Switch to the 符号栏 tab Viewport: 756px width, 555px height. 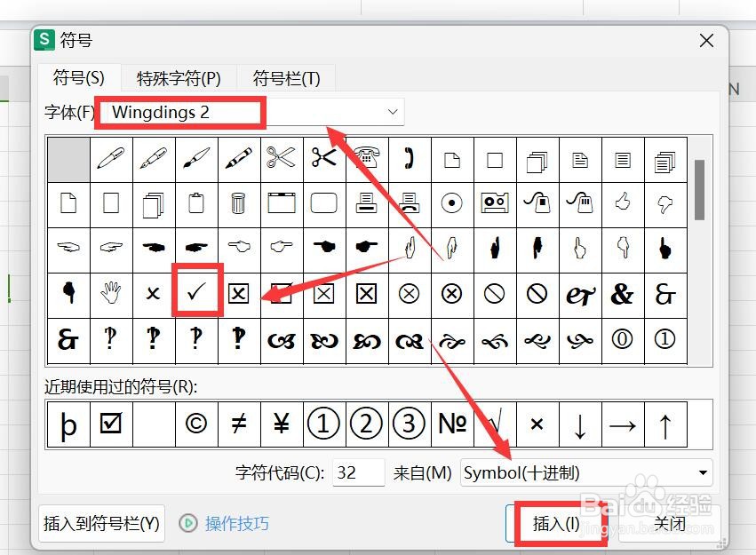[286, 78]
